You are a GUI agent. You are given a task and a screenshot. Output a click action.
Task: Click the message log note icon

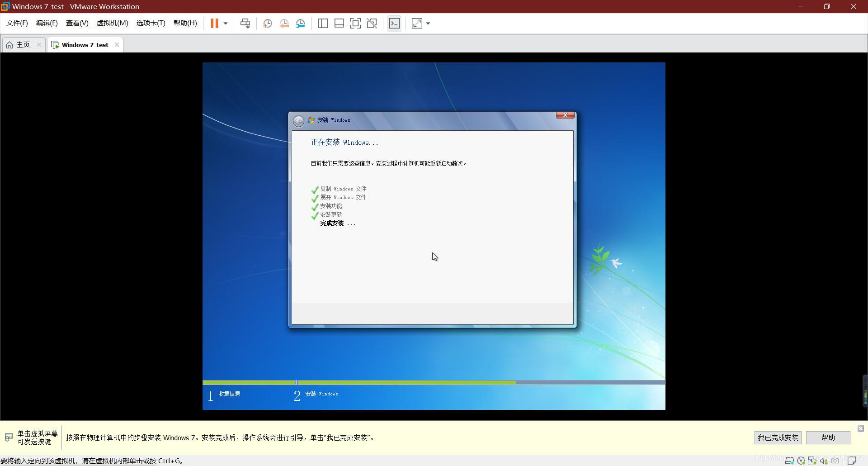coord(852,461)
